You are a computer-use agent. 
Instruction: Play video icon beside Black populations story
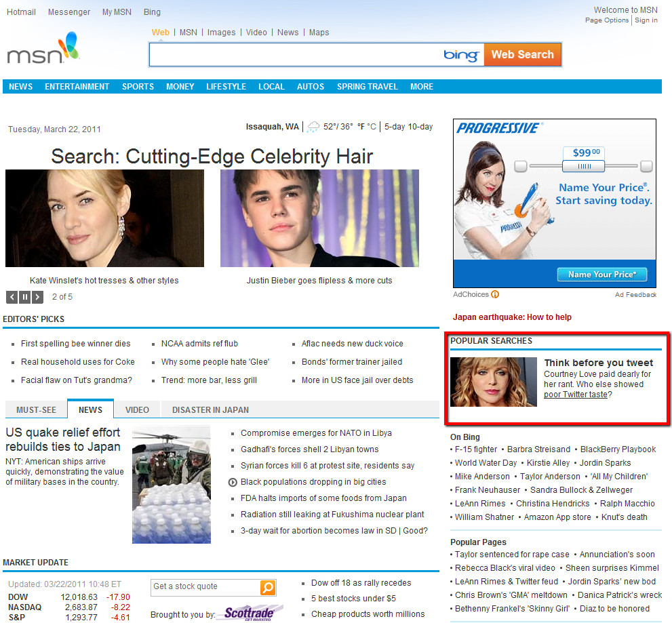(233, 483)
